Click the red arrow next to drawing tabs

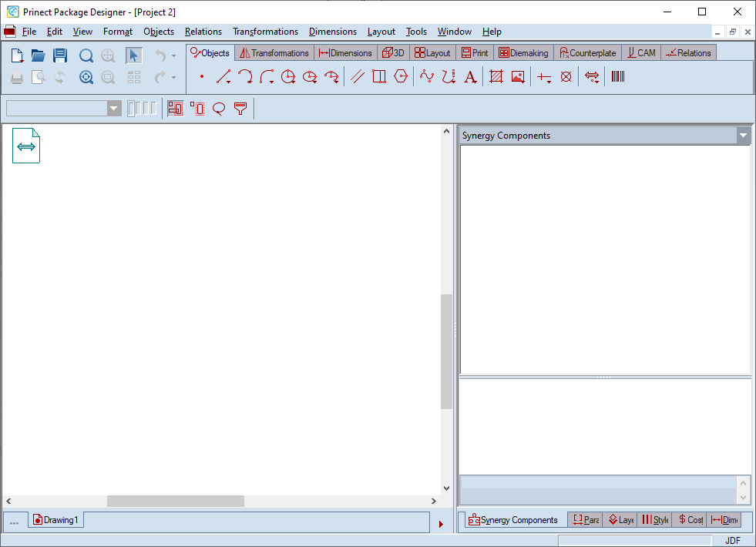click(x=441, y=524)
